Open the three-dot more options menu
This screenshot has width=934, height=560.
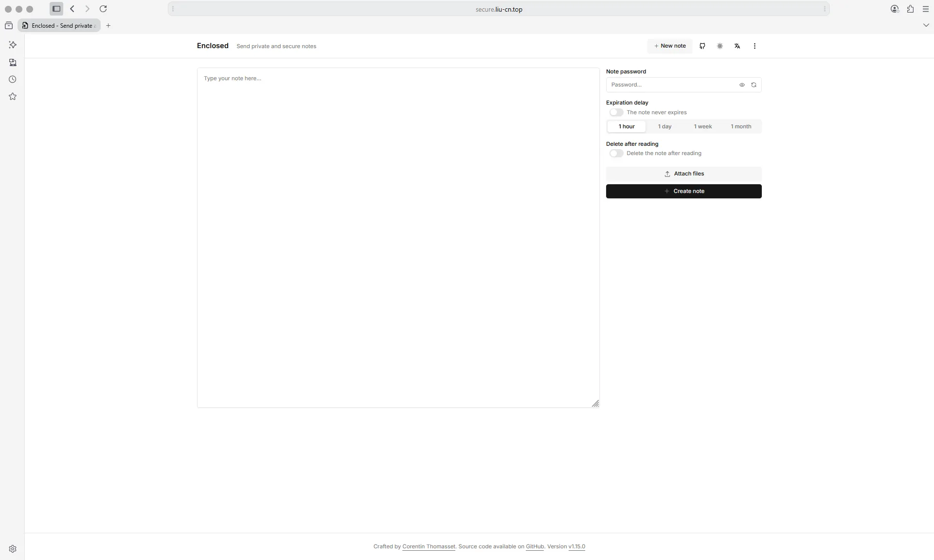click(754, 46)
